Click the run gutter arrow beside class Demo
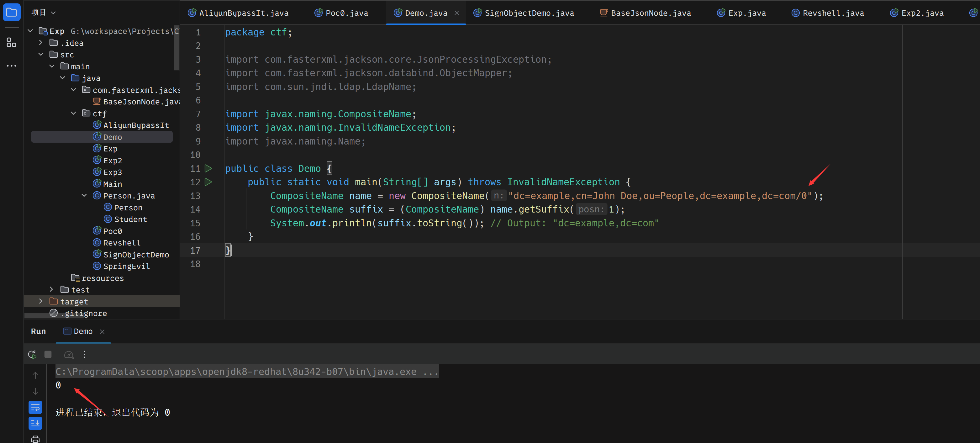 click(x=208, y=168)
